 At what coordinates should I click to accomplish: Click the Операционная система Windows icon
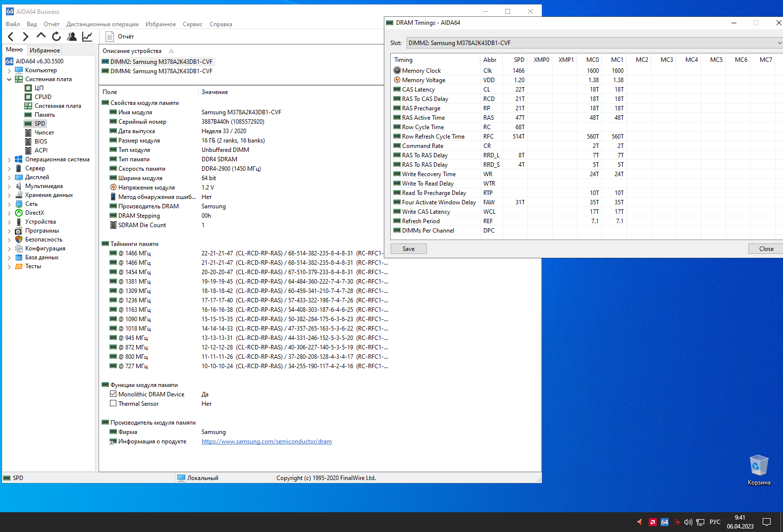tap(19, 159)
